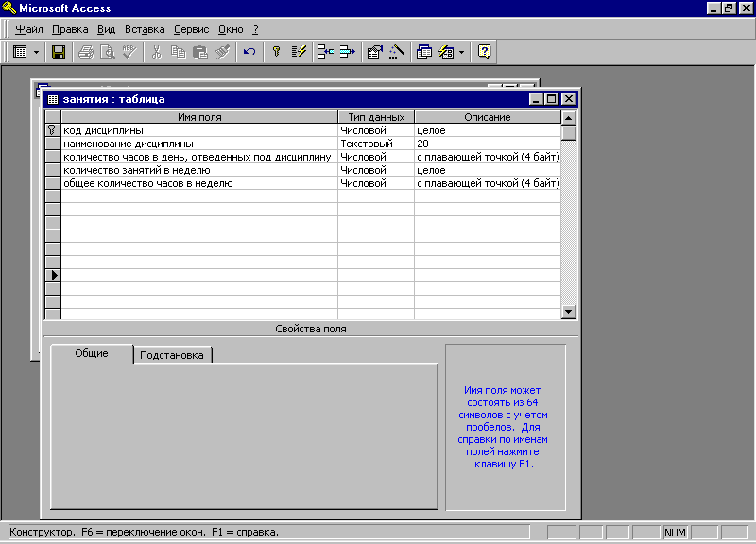Click the Insert Rows icon
The width and height of the screenshot is (756, 544).
click(326, 52)
